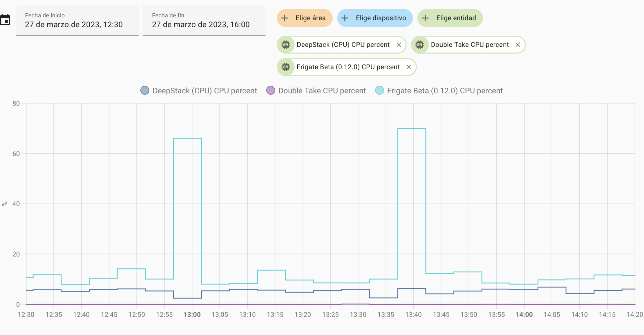The image size is (644, 335).
Task: Toggle Double Take series in chart legend
Action: [322, 91]
